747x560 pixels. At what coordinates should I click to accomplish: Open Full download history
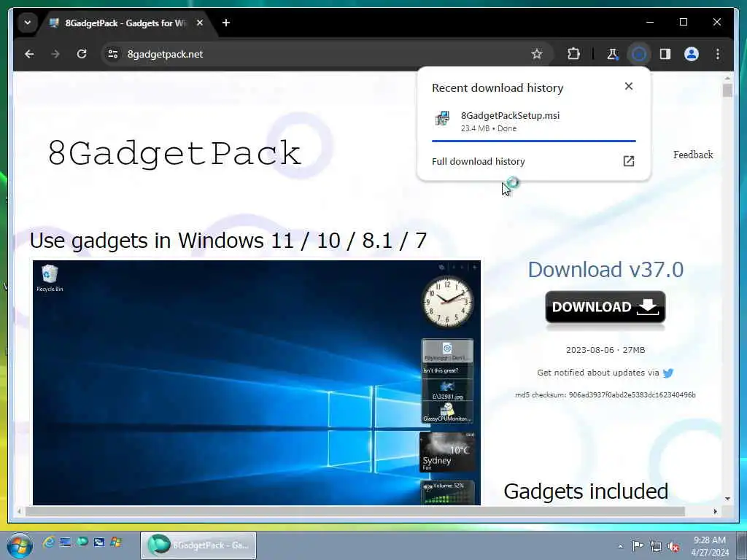pyautogui.click(x=479, y=161)
